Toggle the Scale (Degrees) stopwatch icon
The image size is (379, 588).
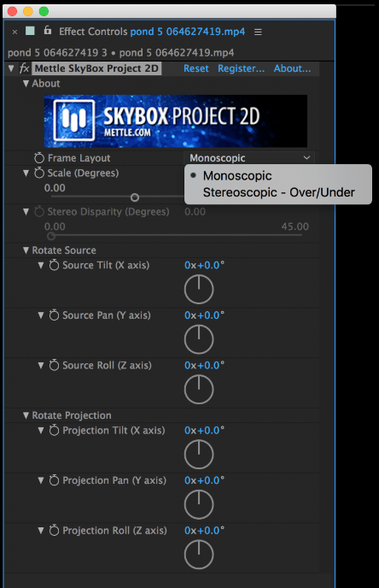[x=39, y=173]
